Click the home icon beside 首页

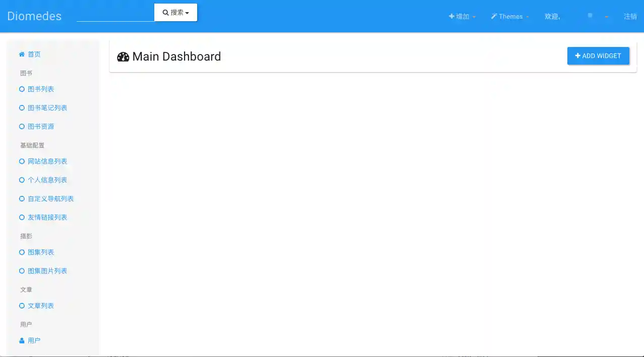[x=21, y=54]
